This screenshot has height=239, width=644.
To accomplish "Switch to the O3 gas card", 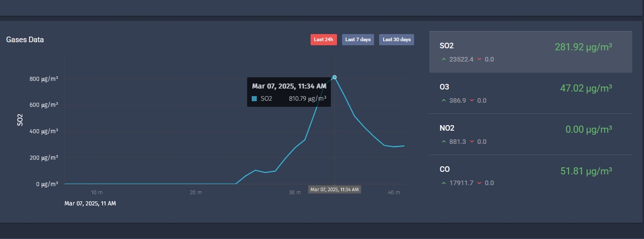I will pyautogui.click(x=530, y=93).
